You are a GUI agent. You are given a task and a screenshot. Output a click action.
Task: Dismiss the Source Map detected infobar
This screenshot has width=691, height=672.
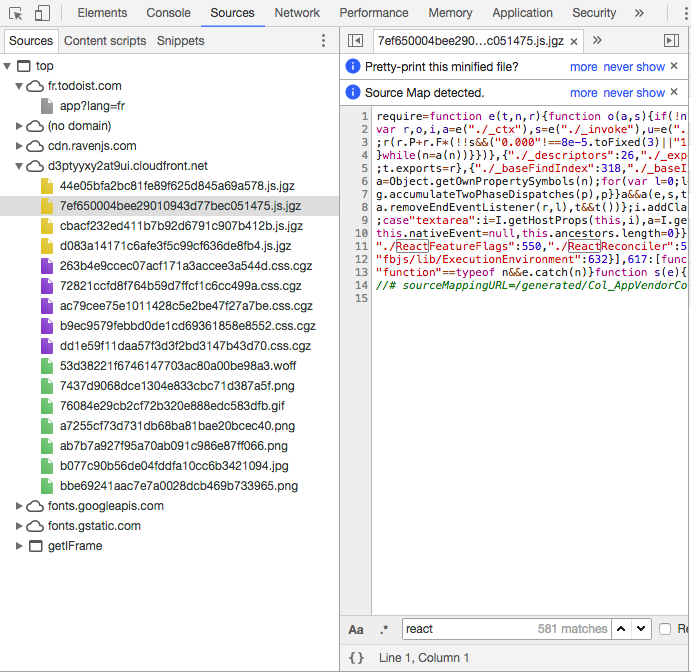tap(674, 92)
